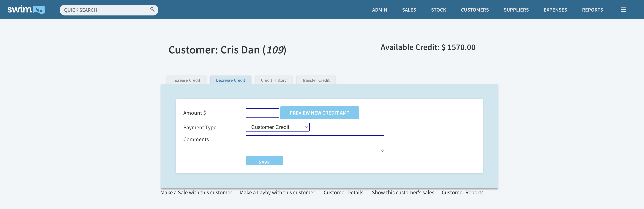Open the Stock menu

tap(438, 10)
